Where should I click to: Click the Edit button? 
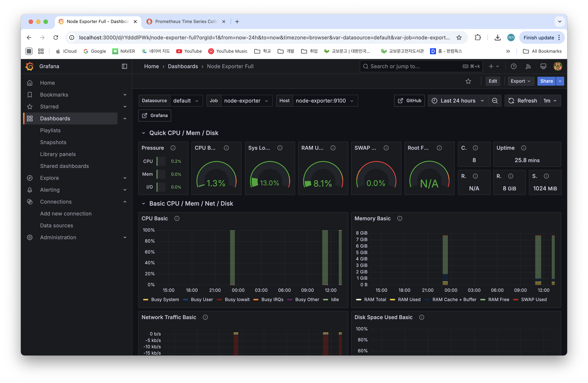click(x=493, y=81)
